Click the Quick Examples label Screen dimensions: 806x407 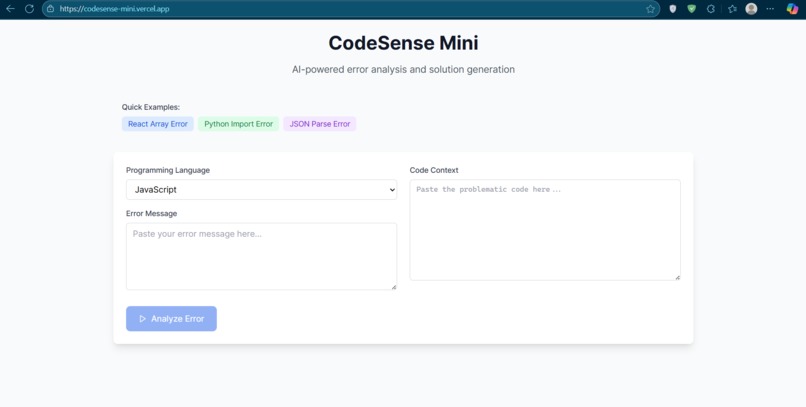151,107
